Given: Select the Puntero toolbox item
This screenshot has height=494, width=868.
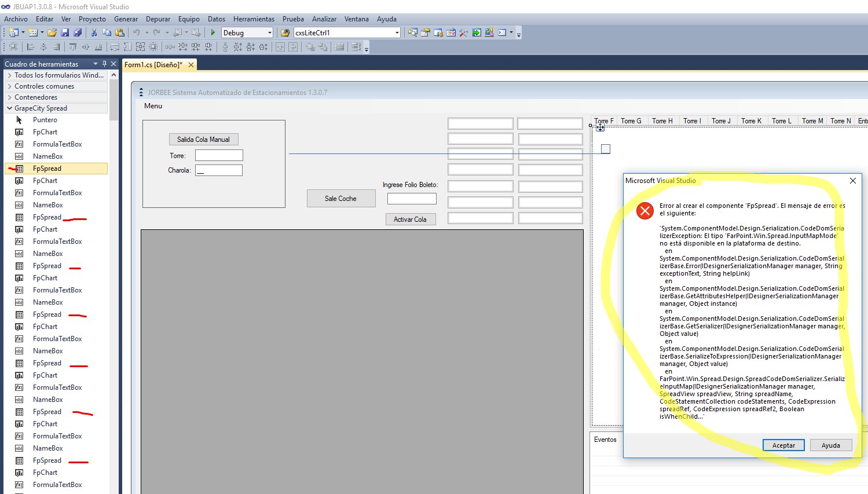Looking at the screenshot, I should coord(56,120).
